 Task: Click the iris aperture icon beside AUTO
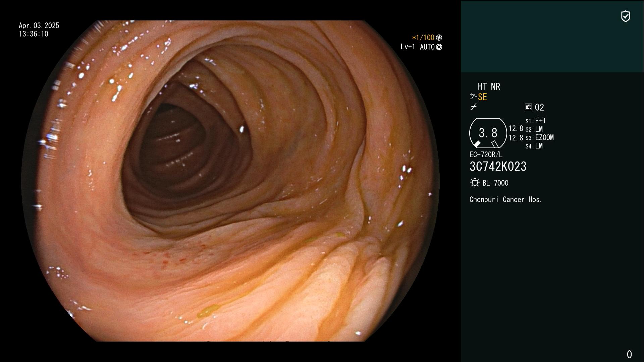(x=439, y=47)
